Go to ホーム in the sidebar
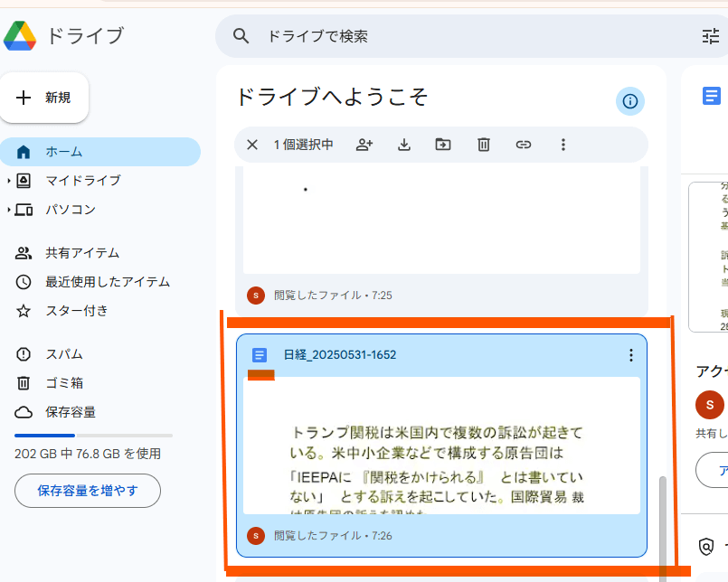The image size is (728, 582). 100,152
